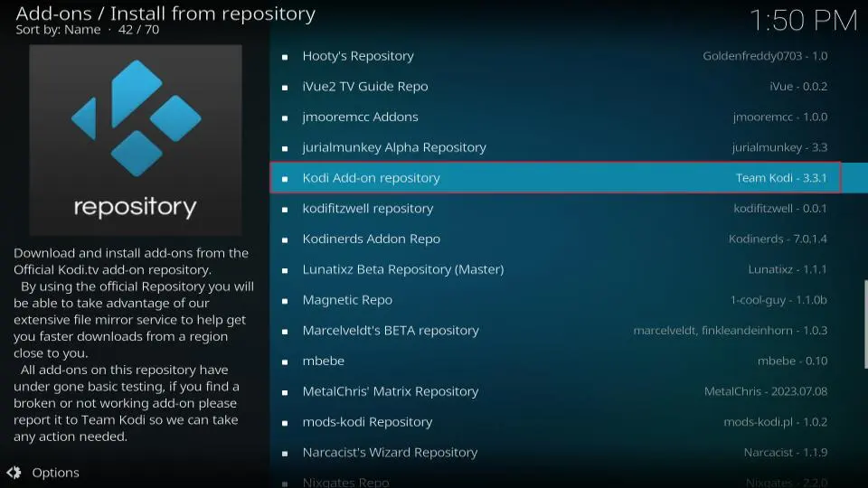
Task: Choose Narcacist's Wizard Repository
Action: [390, 453]
